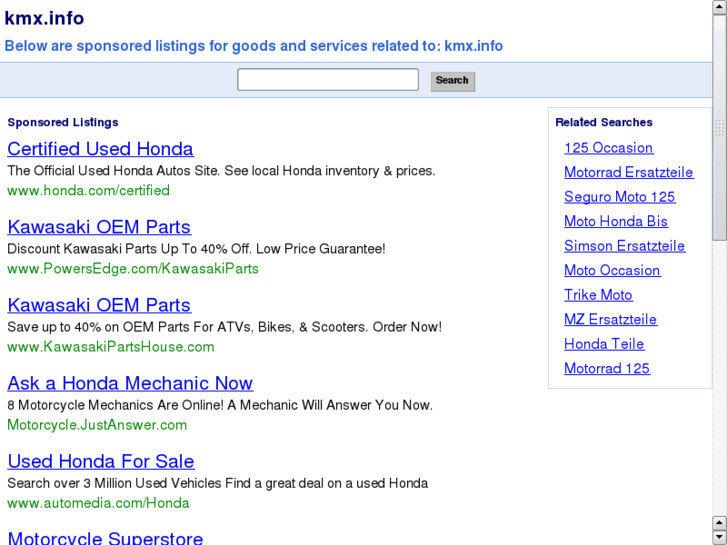Click text 'Discount Kawasaki Parts Up To 40% Off'
This screenshot has height=545, width=727.
129,249
